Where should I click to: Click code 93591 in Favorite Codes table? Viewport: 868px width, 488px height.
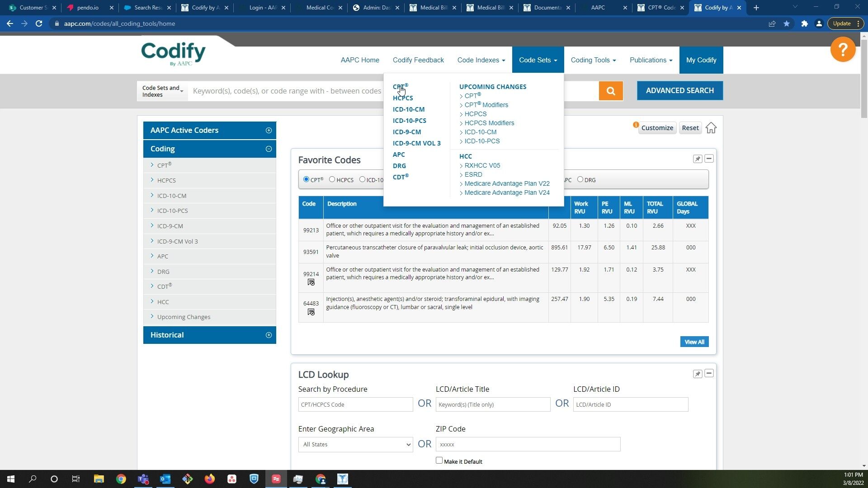(x=311, y=252)
